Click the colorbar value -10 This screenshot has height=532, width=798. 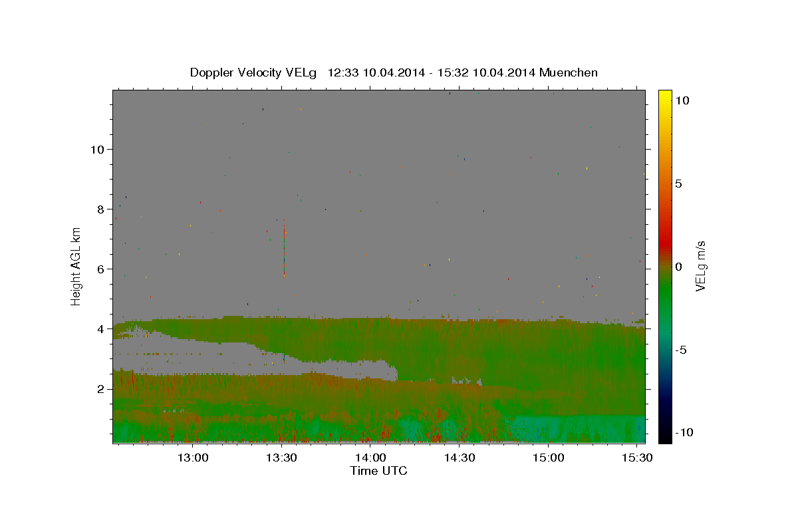point(683,433)
